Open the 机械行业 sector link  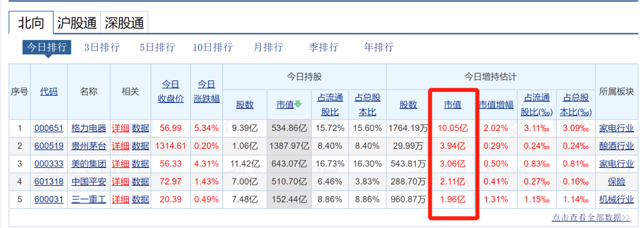click(x=617, y=199)
